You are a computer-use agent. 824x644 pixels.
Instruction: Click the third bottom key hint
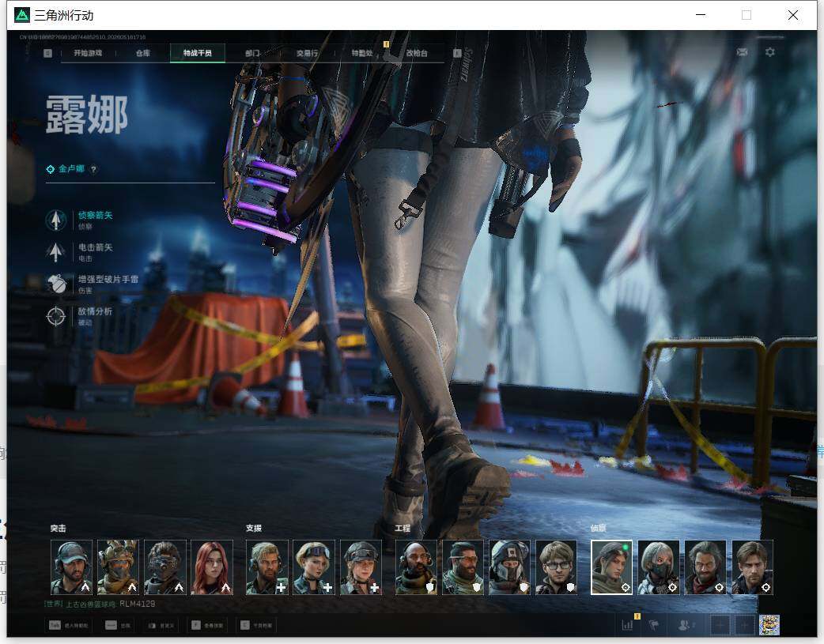pos(161,625)
